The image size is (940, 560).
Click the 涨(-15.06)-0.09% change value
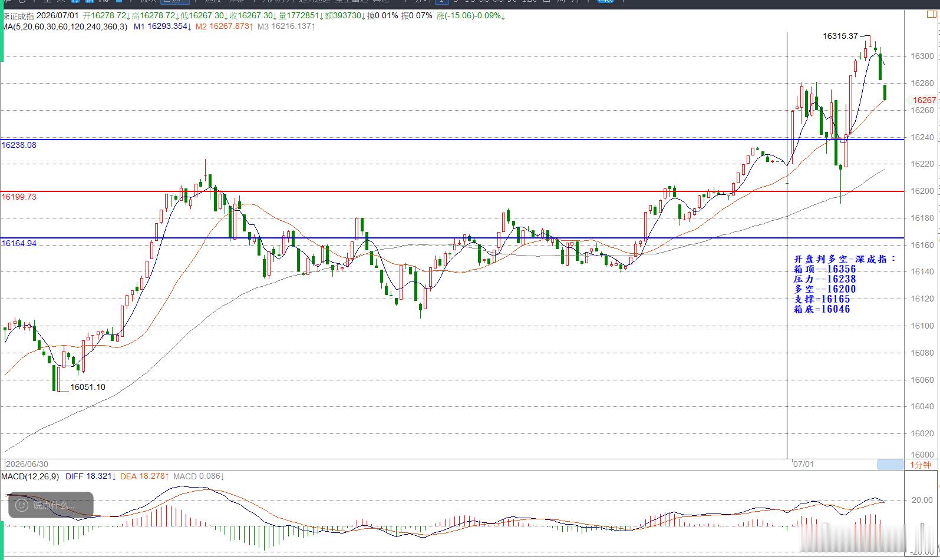click(x=471, y=16)
